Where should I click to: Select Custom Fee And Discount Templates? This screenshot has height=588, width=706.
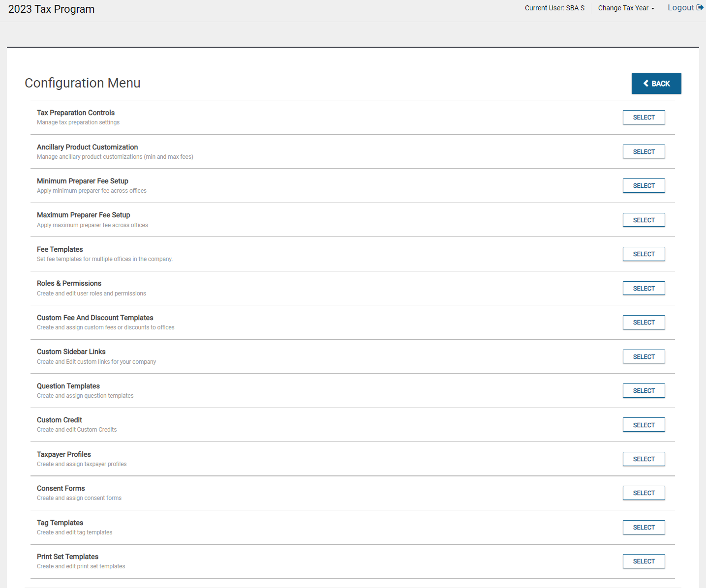pyautogui.click(x=644, y=323)
